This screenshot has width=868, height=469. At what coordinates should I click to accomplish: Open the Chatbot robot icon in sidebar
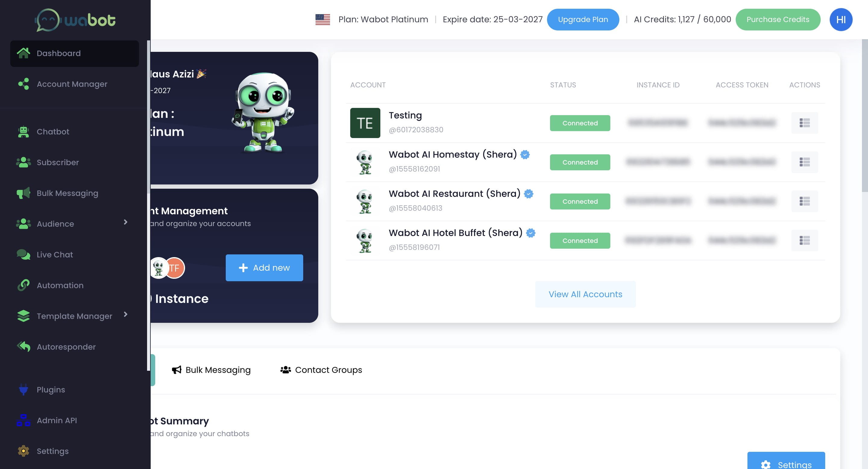click(x=23, y=132)
